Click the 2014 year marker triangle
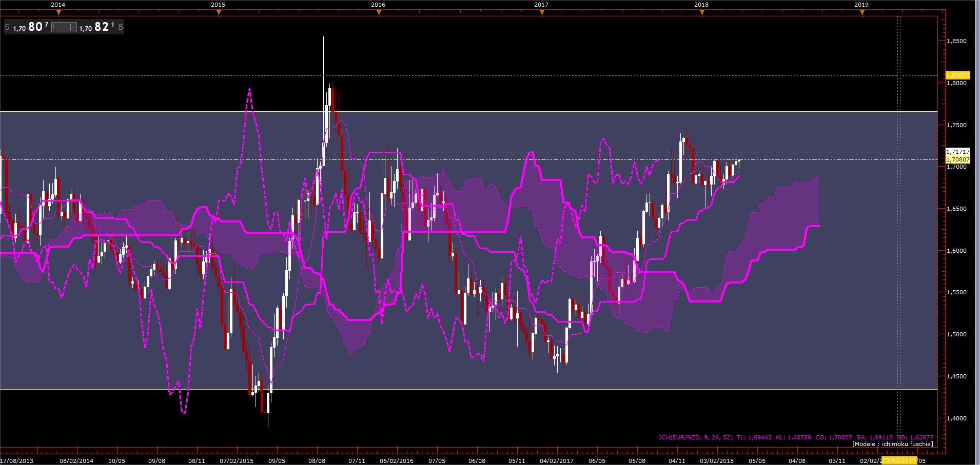Viewport: 980px width, 465px height. (x=58, y=13)
